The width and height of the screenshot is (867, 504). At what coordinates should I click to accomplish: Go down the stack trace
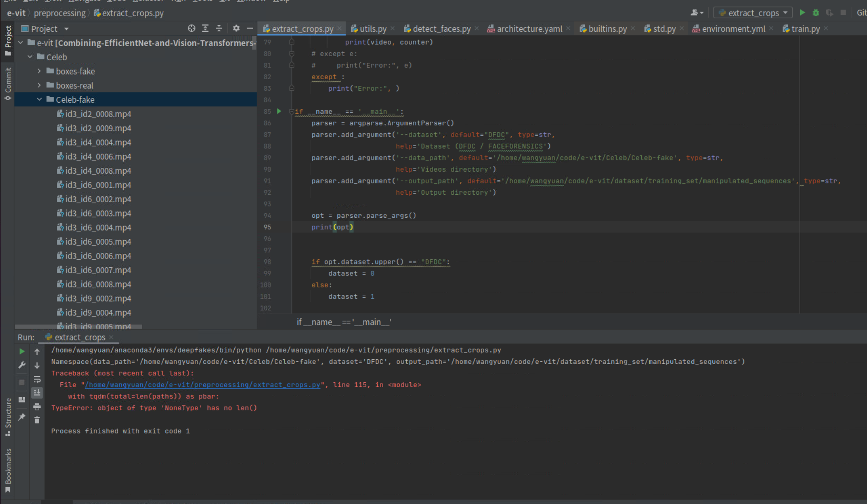tap(37, 365)
